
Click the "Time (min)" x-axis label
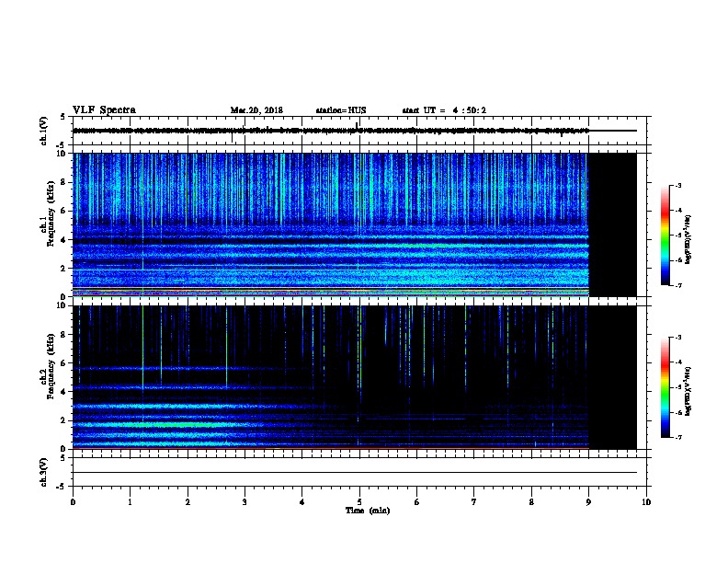click(x=368, y=511)
